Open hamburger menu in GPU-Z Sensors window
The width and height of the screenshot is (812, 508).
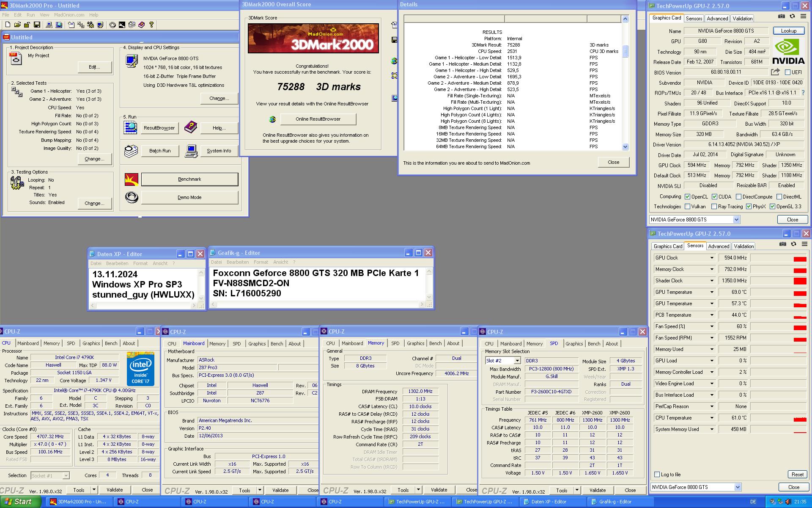pos(804,244)
